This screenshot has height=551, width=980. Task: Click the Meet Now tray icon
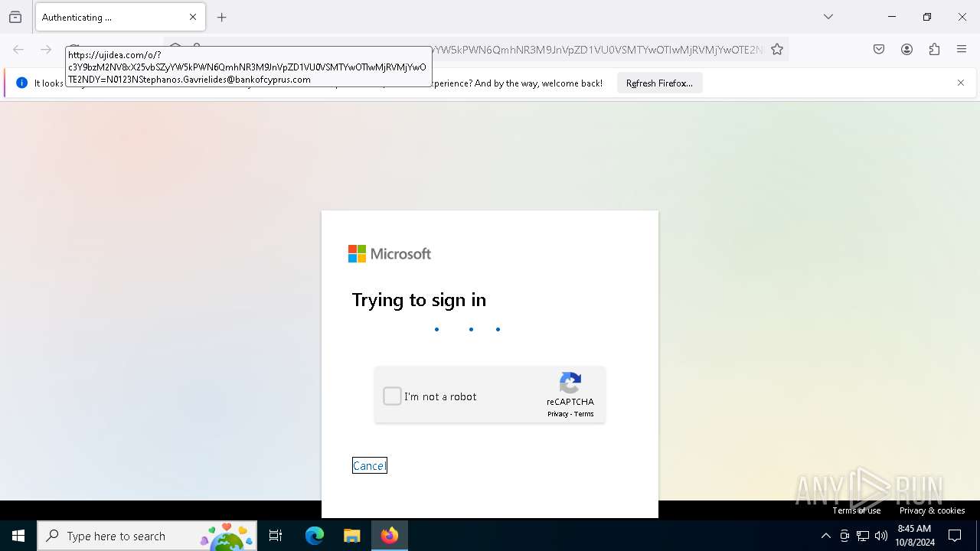[x=844, y=536]
